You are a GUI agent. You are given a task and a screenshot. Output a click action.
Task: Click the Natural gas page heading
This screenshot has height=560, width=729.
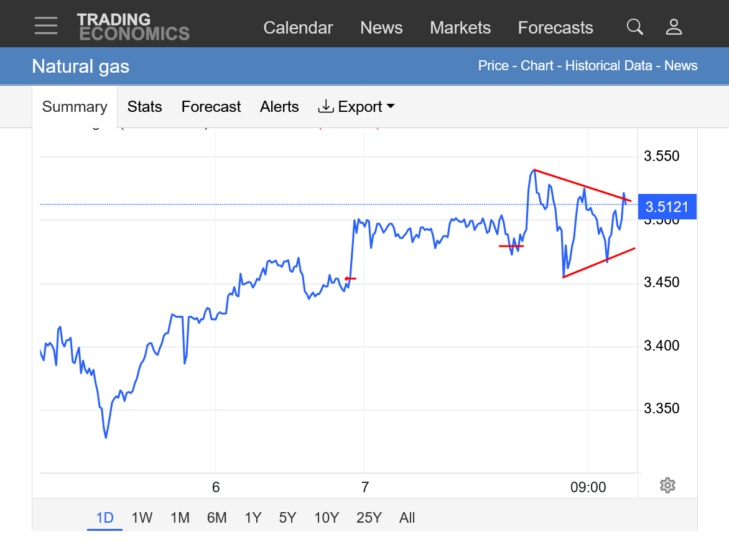[x=81, y=66]
